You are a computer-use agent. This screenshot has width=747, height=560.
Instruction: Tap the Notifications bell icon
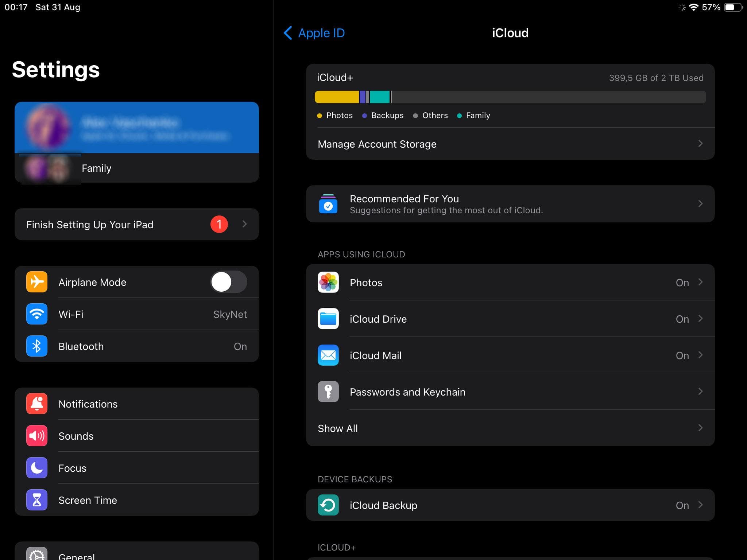click(37, 404)
